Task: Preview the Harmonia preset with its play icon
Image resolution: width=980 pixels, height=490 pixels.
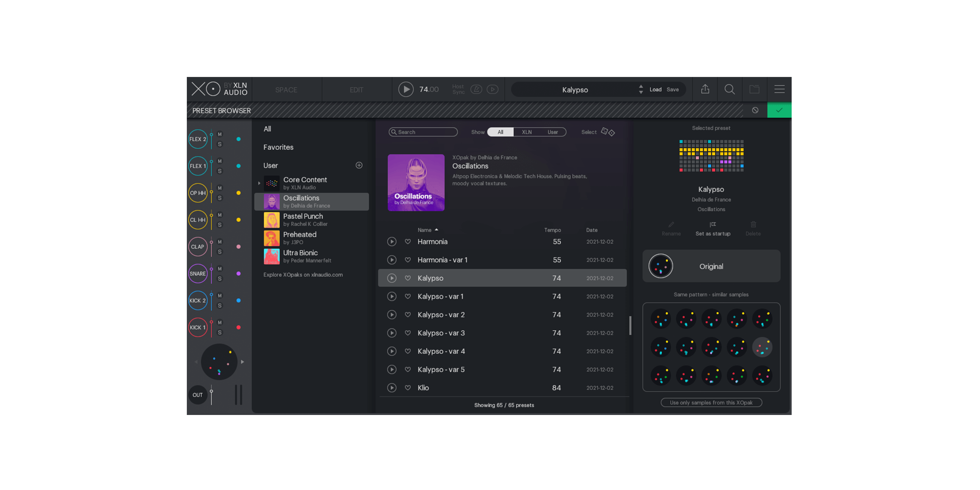Action: [x=391, y=241]
